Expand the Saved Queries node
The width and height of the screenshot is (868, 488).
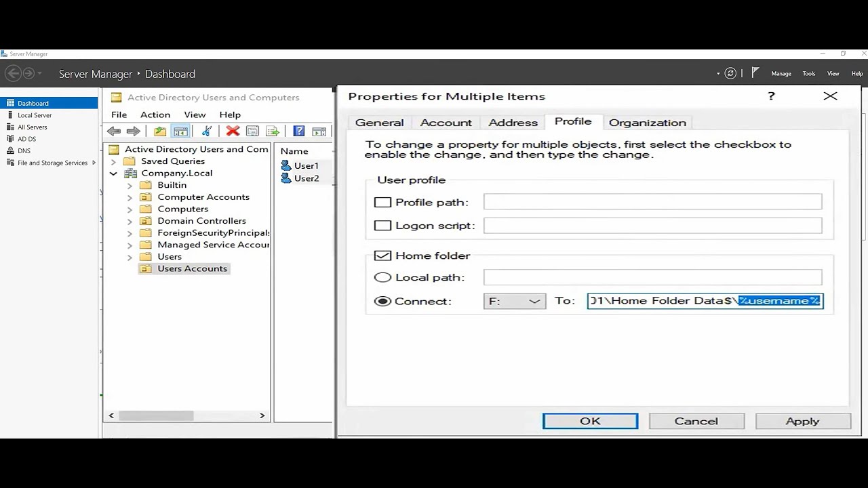point(114,161)
